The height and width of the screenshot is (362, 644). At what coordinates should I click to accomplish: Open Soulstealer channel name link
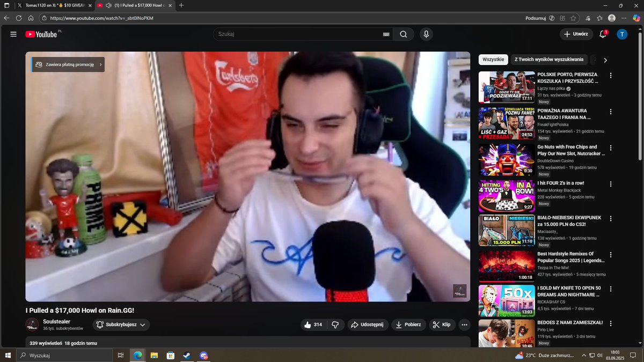click(56, 321)
